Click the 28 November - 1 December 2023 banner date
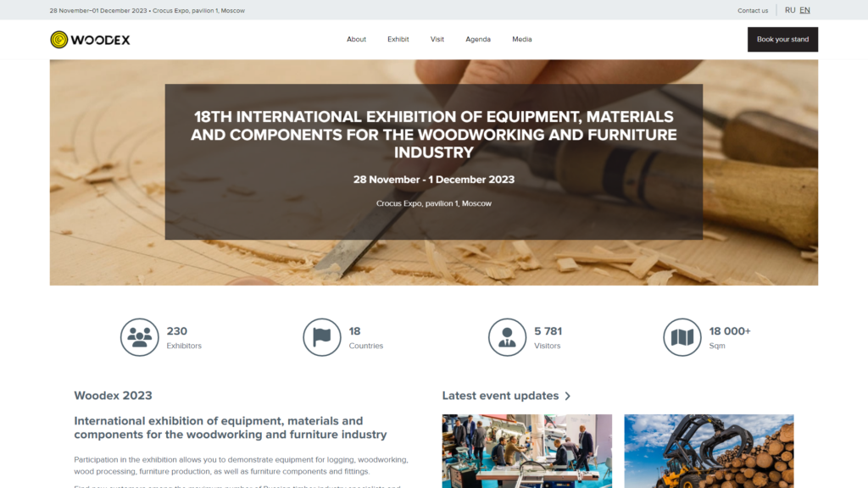Image resolution: width=868 pixels, height=488 pixels. pos(433,180)
